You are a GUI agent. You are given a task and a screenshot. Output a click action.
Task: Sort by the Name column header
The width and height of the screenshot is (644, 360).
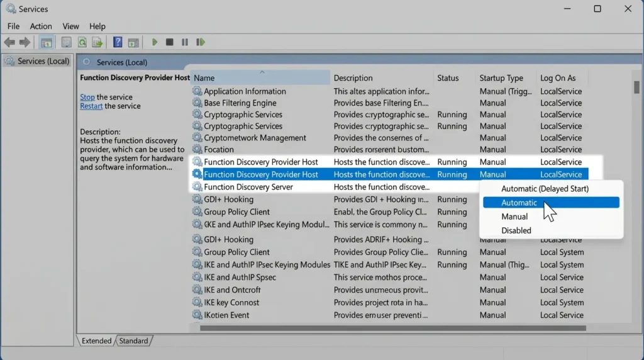(x=260, y=77)
